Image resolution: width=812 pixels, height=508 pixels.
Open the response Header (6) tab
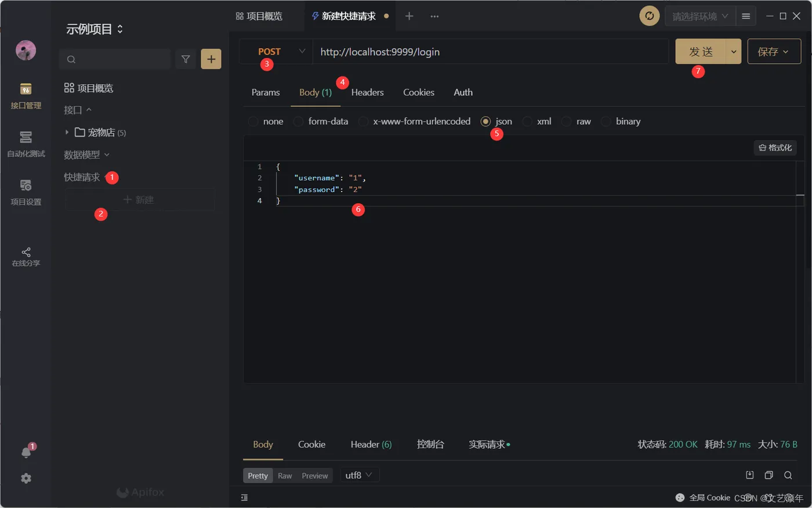tap(371, 444)
